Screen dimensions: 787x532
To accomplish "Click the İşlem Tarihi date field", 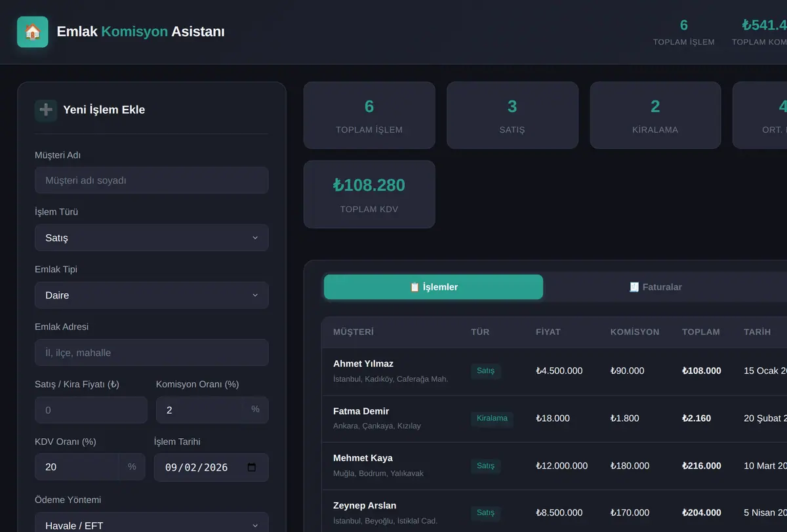I will 211,468.
